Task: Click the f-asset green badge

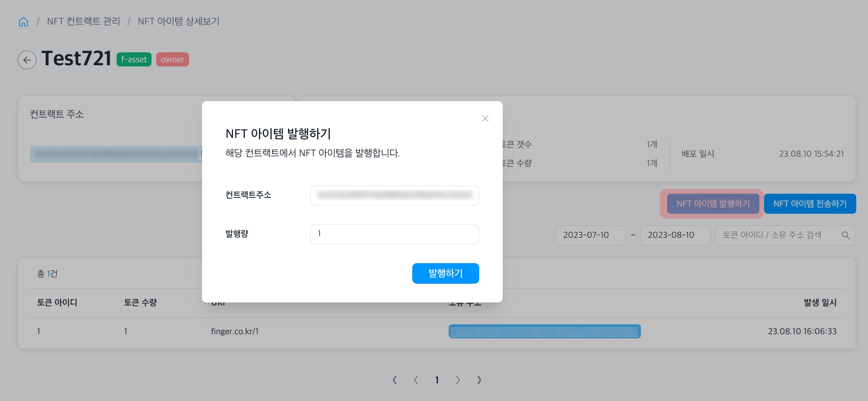Action: [x=134, y=59]
